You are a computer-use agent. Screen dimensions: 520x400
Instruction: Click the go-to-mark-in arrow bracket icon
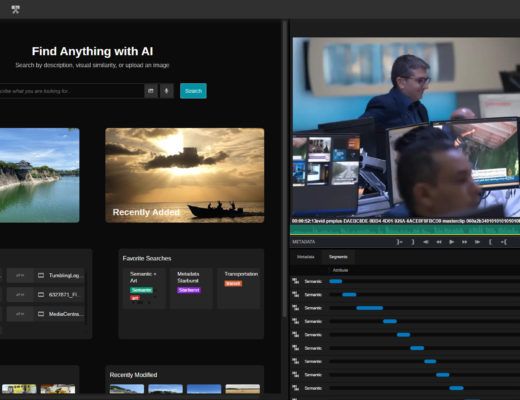[x=504, y=242]
